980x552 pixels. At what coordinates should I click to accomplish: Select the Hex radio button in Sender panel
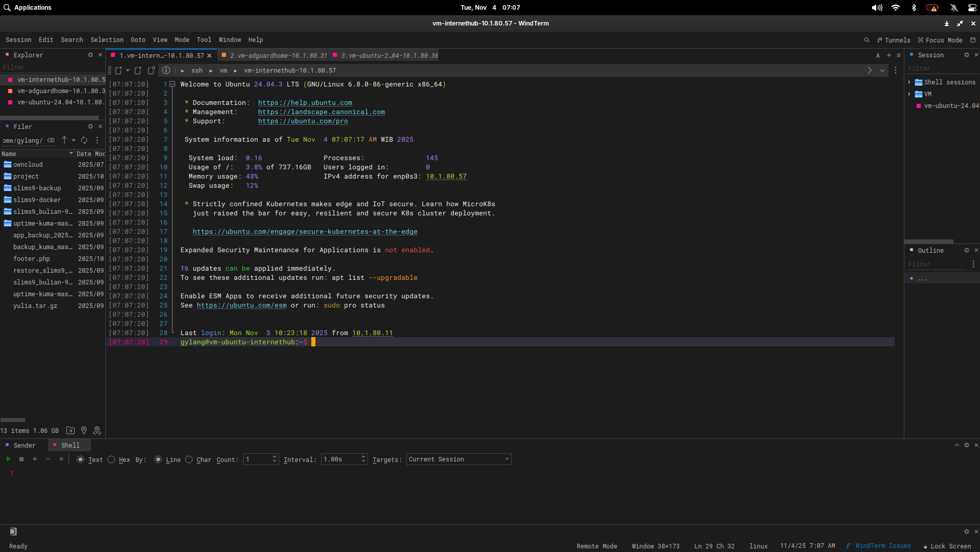(111, 459)
